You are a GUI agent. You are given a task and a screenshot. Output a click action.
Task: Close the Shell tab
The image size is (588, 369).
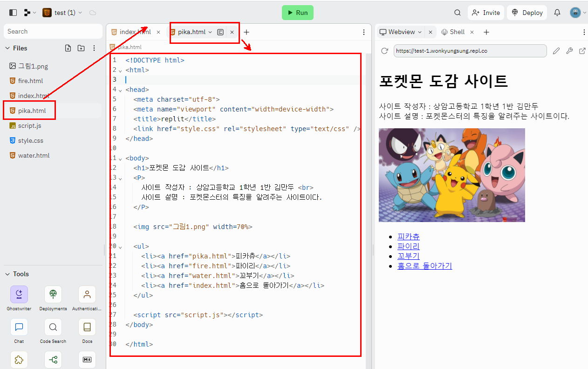472,32
